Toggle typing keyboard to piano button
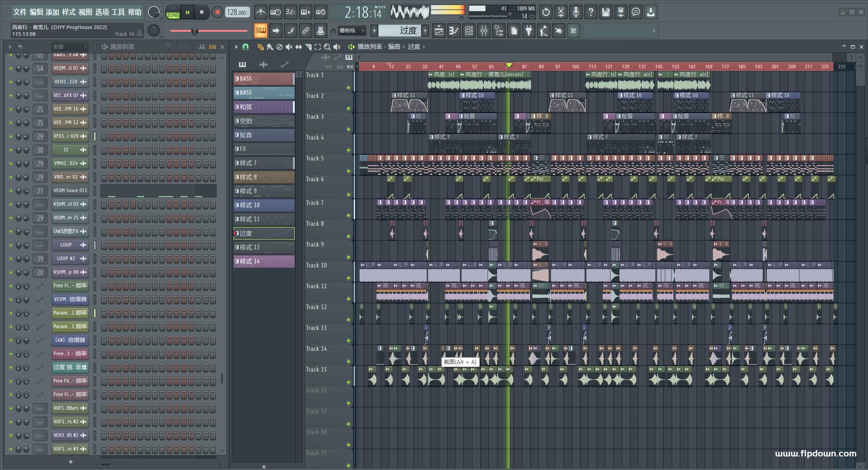The image size is (868, 470). click(261, 31)
